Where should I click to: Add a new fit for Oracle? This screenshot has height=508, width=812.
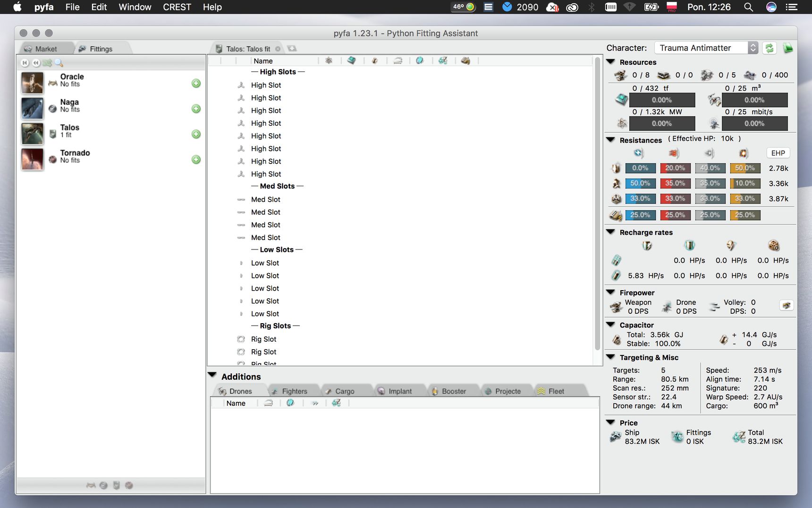[196, 83]
